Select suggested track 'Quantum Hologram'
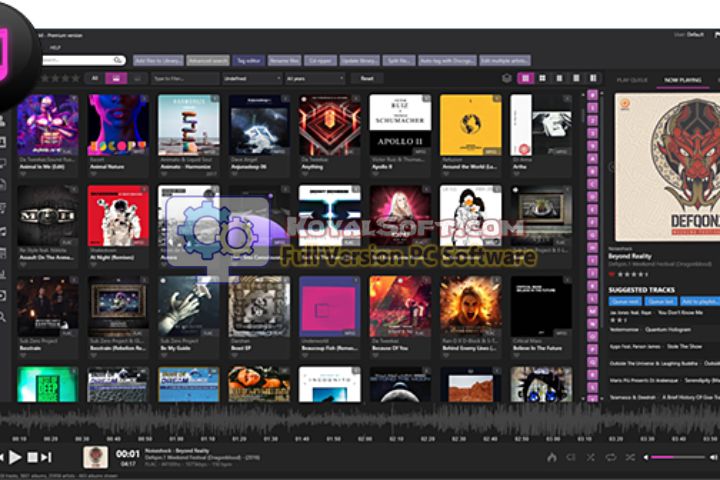Viewport: 720px width, 480px height. pos(668,329)
